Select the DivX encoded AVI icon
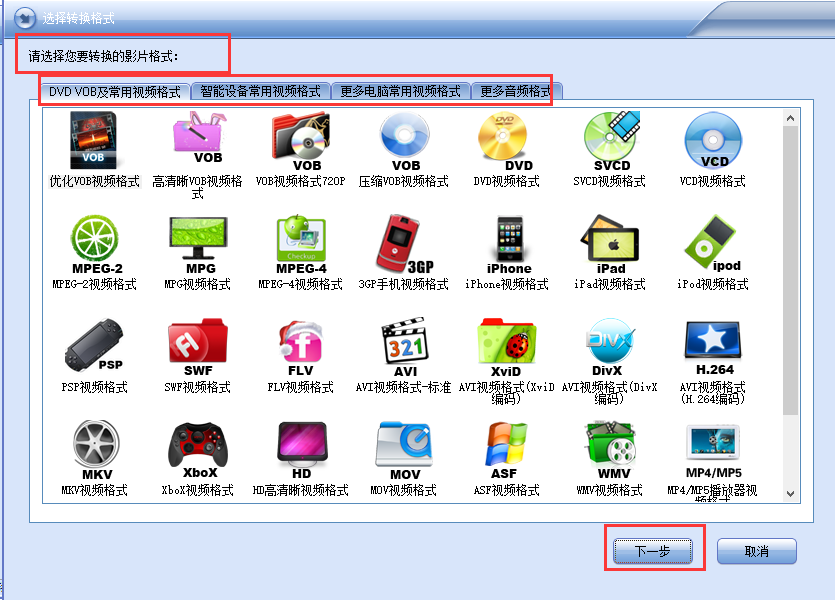835x600 pixels. point(609,347)
